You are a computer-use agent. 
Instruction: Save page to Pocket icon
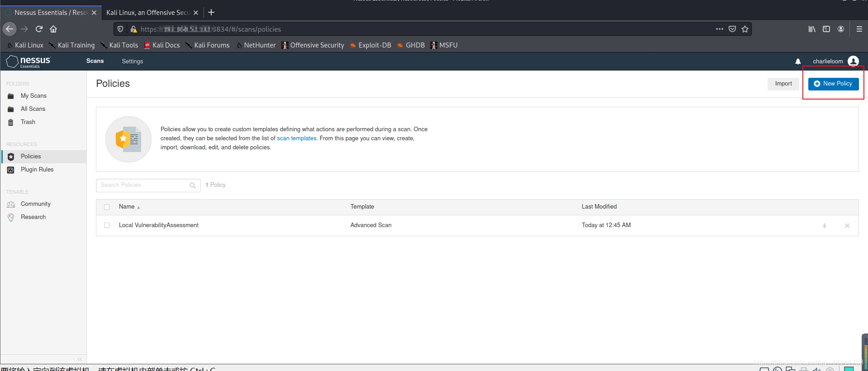[x=732, y=29]
